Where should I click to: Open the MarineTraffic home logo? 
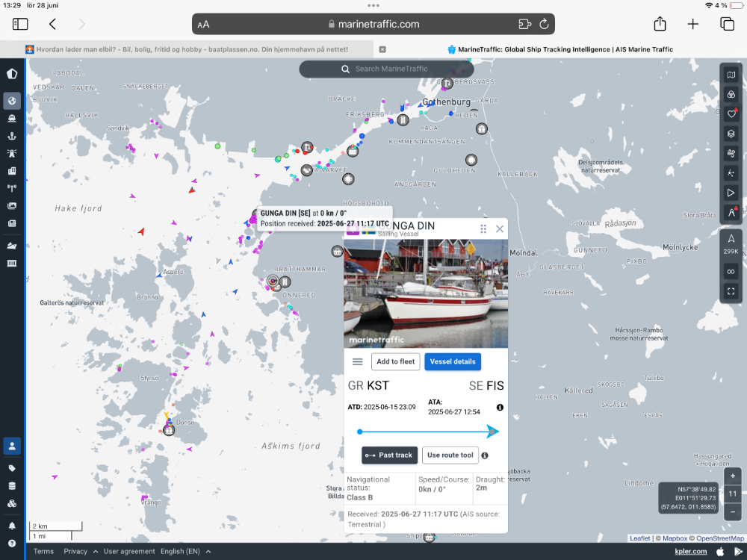pos(12,74)
